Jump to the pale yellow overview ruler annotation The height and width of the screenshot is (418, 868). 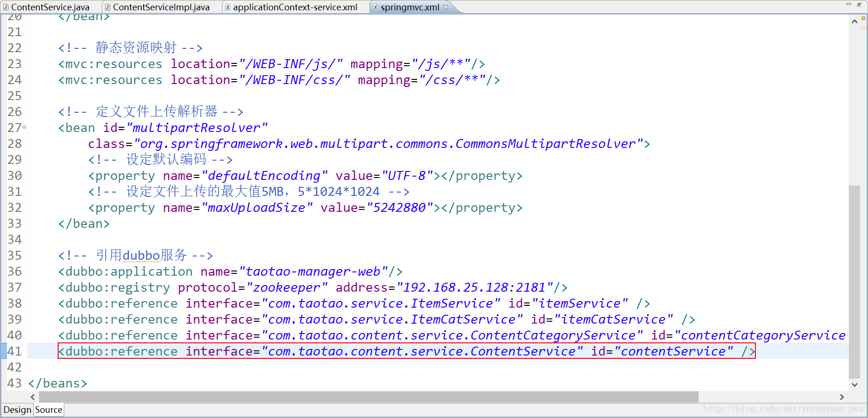(x=863, y=28)
